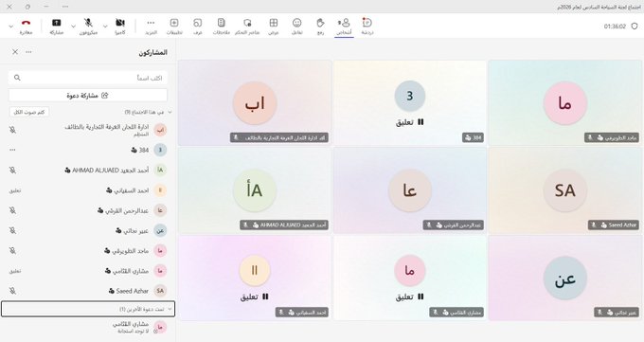Expand the leave options arrow
644x342 pixels.
tap(10, 26)
